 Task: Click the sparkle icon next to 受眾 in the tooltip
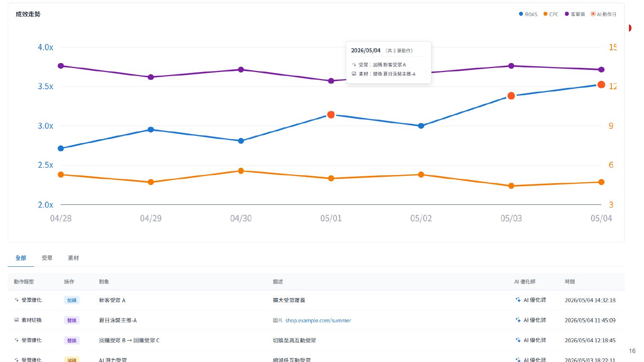pos(354,65)
